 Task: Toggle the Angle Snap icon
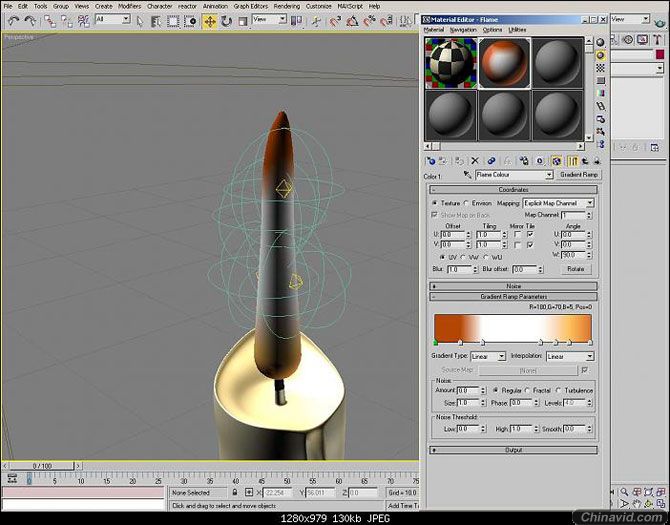tap(353, 21)
